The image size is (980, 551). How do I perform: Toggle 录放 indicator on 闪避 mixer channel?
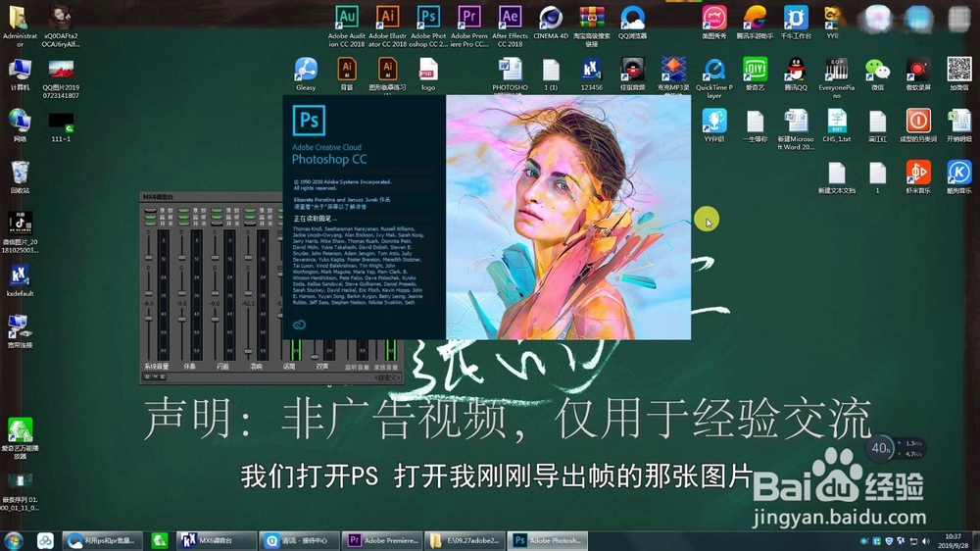click(x=217, y=211)
